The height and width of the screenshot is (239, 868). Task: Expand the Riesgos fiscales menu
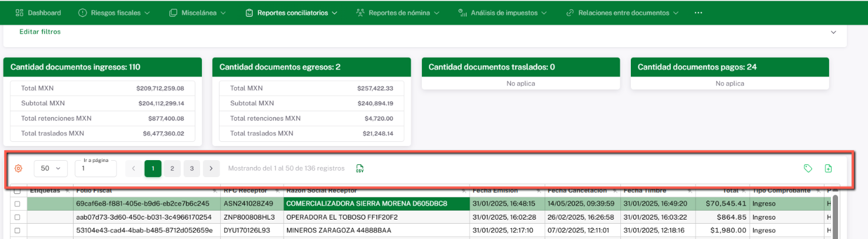pyautogui.click(x=114, y=12)
